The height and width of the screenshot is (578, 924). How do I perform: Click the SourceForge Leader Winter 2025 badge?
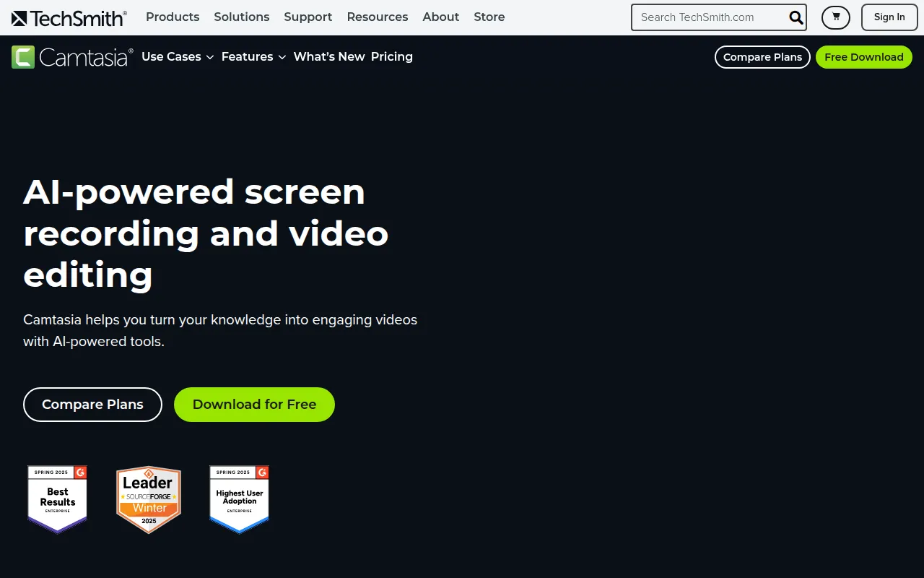[148, 499]
